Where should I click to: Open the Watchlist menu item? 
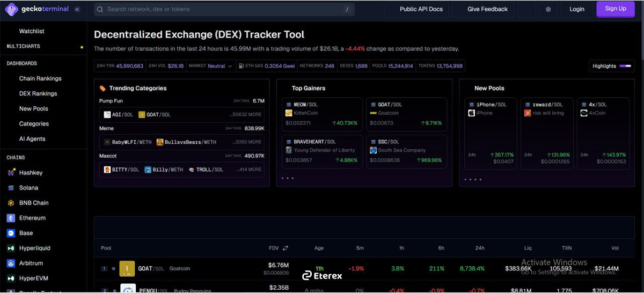32,31
